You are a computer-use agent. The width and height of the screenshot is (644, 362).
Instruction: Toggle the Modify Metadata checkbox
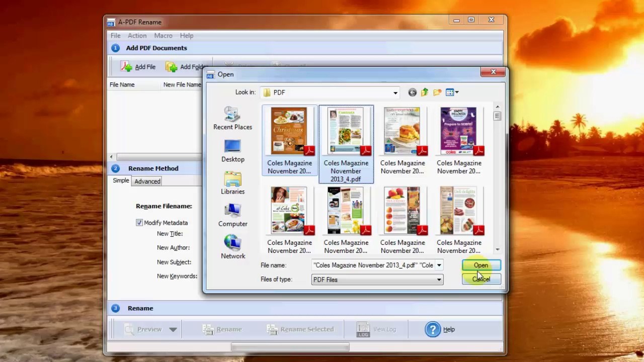[x=139, y=223]
